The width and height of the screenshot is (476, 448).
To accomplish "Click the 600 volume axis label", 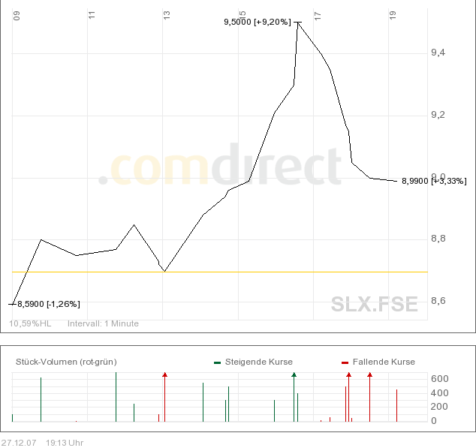I will [439, 379].
